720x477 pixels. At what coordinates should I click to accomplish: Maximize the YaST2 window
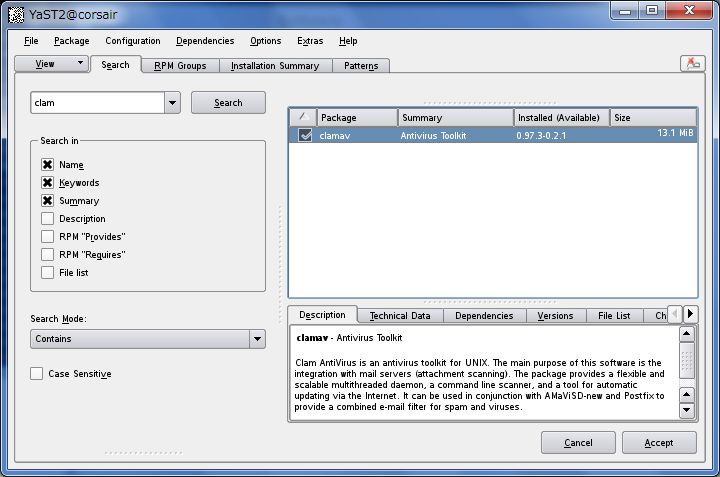(x=652, y=10)
